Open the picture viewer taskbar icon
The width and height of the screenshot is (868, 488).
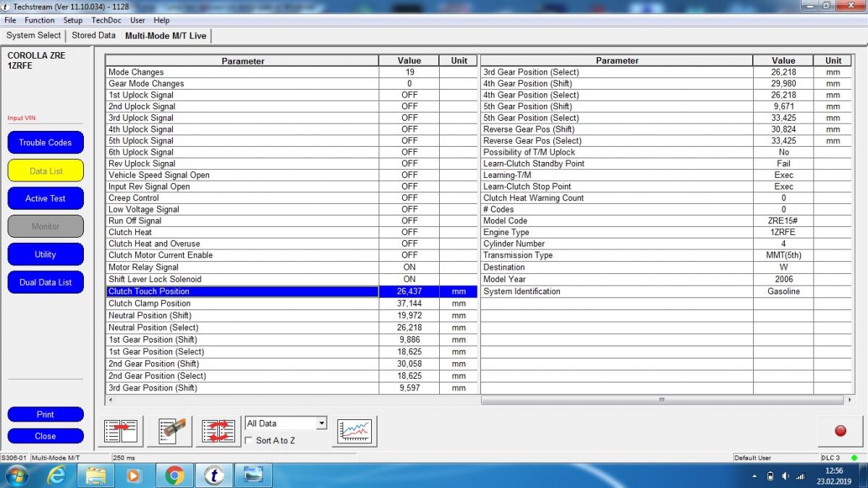[x=252, y=476]
